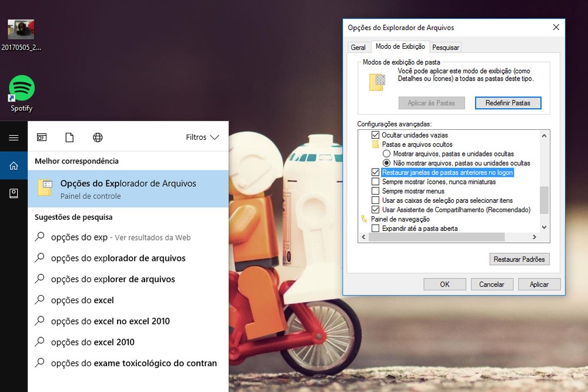Click the hamburger menu icon in search panel

14,138
